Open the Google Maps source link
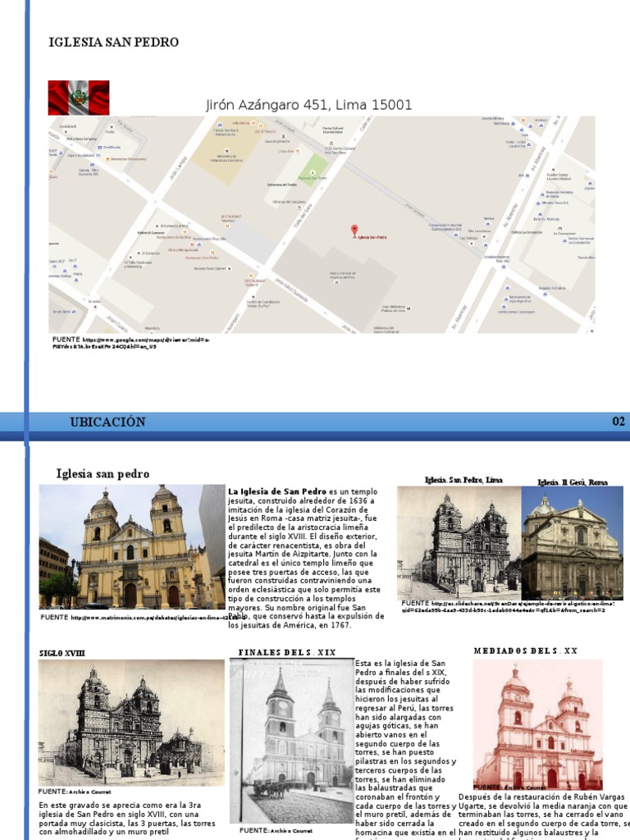The image size is (630, 840). coord(131,342)
